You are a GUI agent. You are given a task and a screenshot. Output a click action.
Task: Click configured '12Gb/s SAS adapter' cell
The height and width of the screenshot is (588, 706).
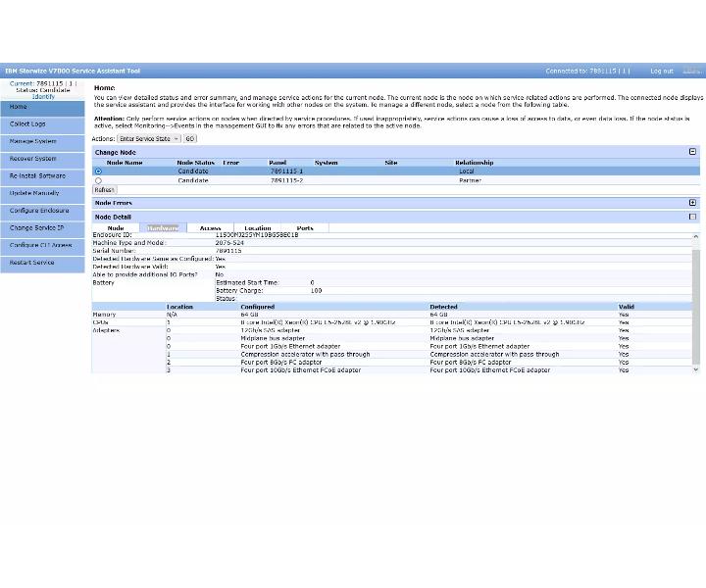tap(271, 330)
